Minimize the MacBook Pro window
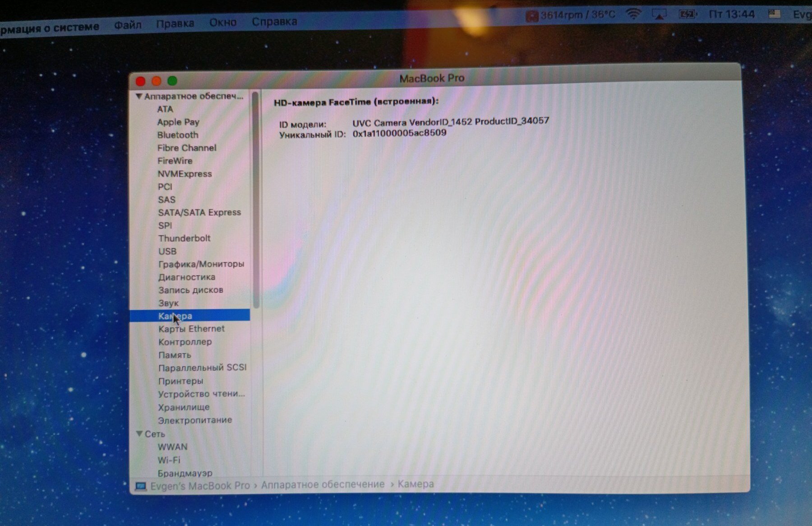This screenshot has height=526, width=812. coord(157,81)
